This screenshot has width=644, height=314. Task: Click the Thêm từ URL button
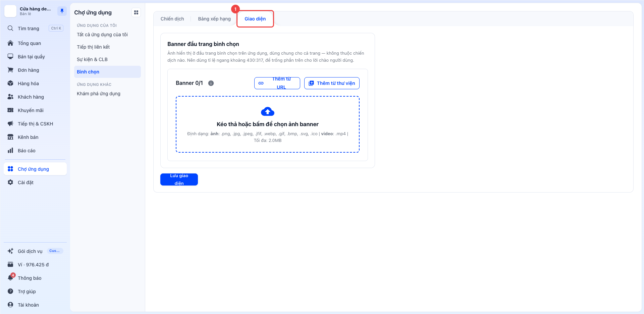coord(277,83)
